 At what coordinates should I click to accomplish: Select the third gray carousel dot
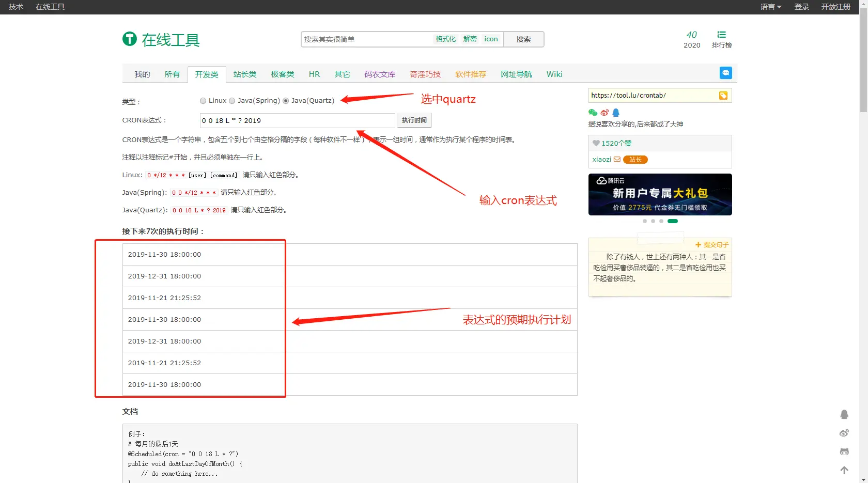pyautogui.click(x=661, y=221)
